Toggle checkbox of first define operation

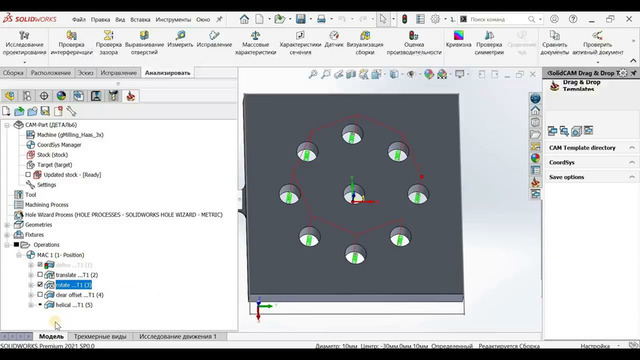(40, 264)
